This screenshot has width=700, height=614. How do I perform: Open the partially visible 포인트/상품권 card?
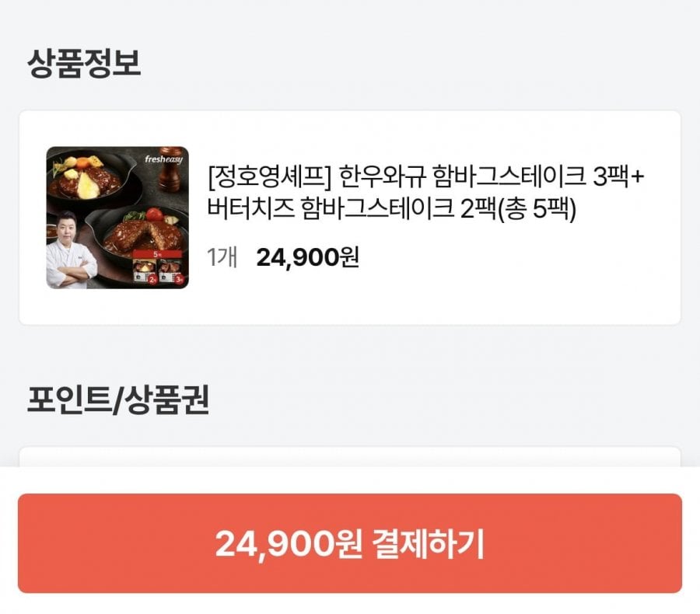[x=349, y=457]
